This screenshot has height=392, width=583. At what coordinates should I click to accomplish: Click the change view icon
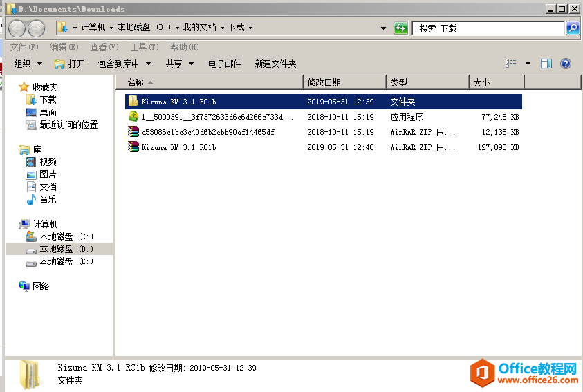tap(511, 64)
